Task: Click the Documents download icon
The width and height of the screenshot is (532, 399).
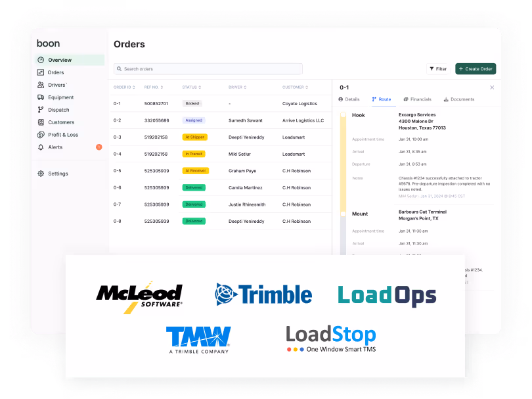Action: pyautogui.click(x=446, y=99)
